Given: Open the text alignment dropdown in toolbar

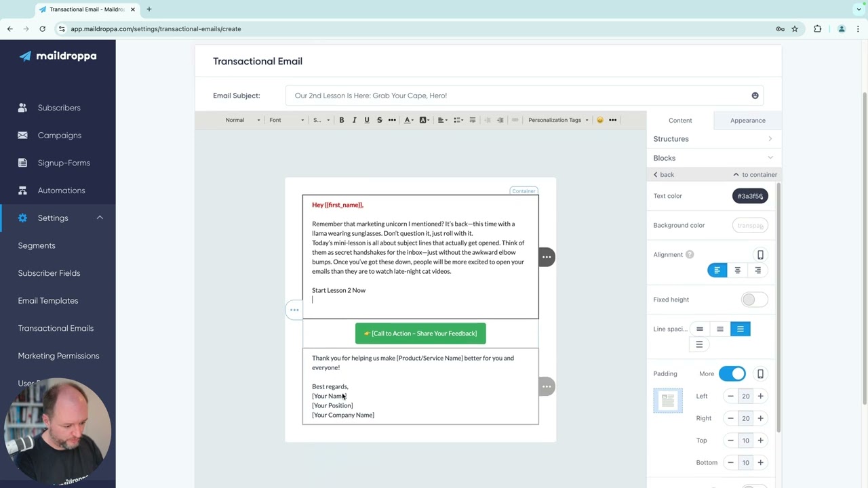Looking at the screenshot, I should pyautogui.click(x=442, y=120).
